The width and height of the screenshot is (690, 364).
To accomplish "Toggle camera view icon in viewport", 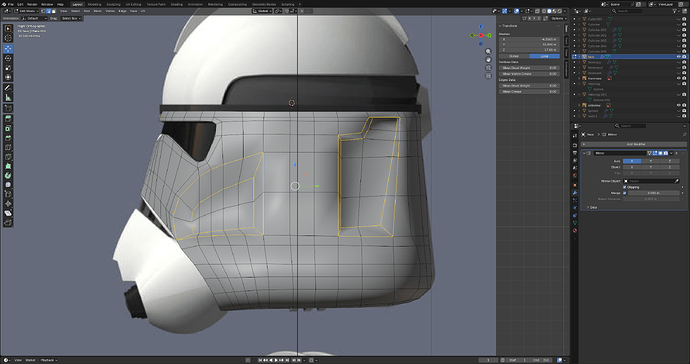I will pyautogui.click(x=488, y=68).
